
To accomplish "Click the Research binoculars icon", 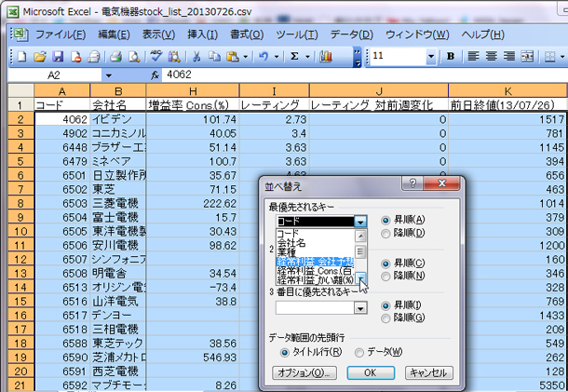I will pyautogui.click(x=174, y=57).
